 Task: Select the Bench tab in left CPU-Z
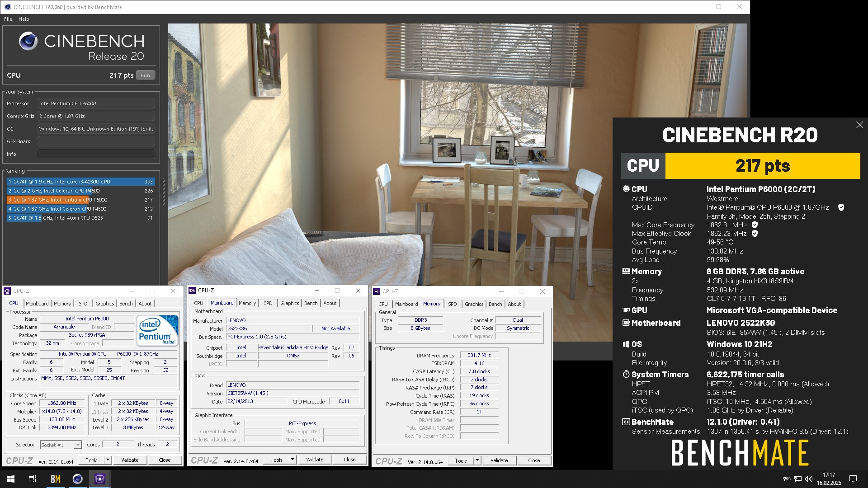[126, 304]
